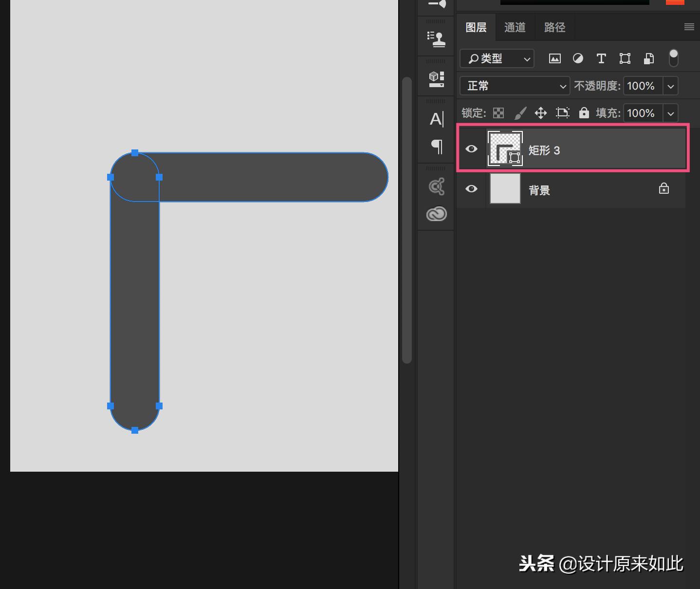Lock transparent pixels on the layer
Viewport: 700px width, 589px height.
click(x=498, y=113)
